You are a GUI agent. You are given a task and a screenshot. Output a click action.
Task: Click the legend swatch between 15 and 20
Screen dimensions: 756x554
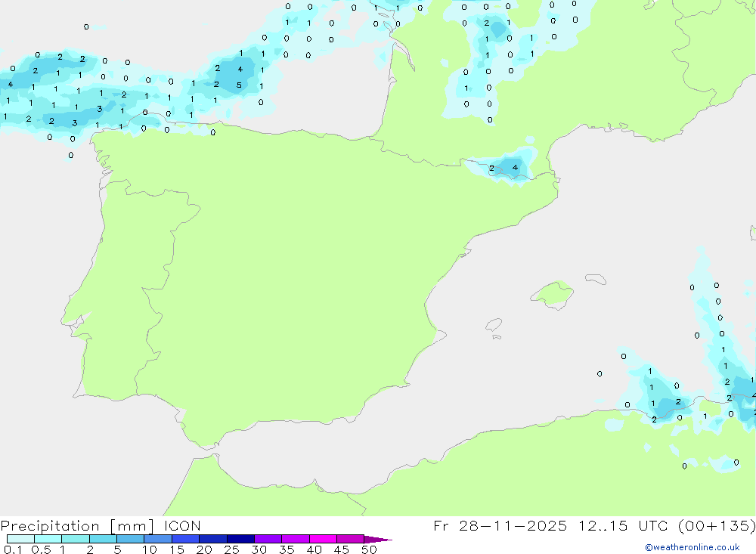point(185,539)
